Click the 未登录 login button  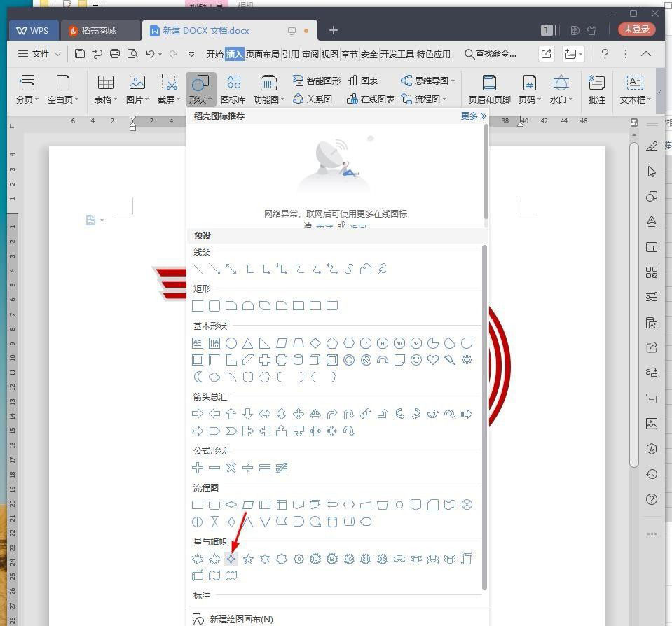pyautogui.click(x=636, y=30)
